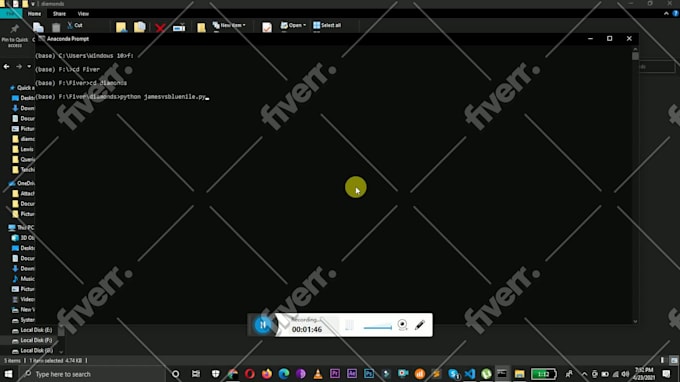Select This PC in navigation pane

(x=22, y=227)
